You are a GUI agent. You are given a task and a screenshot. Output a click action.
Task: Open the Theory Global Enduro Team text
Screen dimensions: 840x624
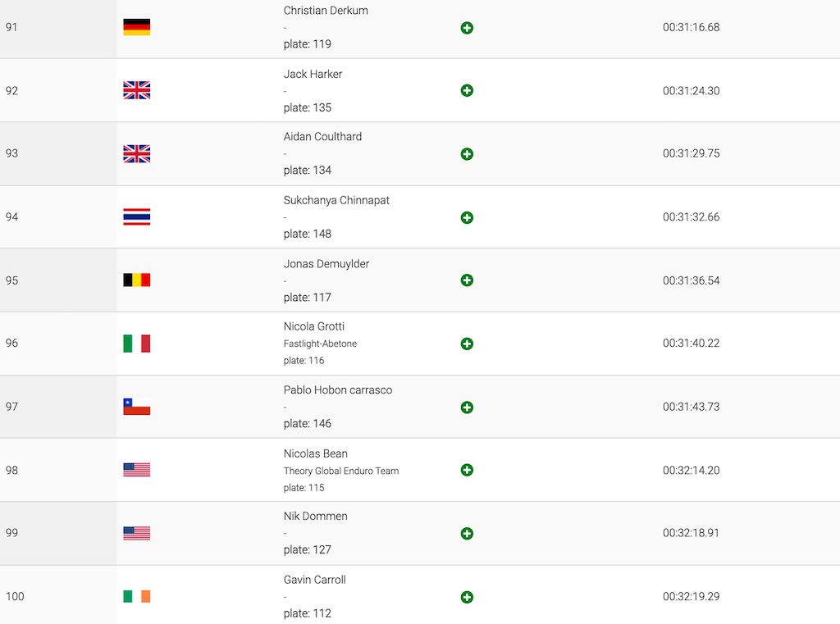tap(340, 471)
